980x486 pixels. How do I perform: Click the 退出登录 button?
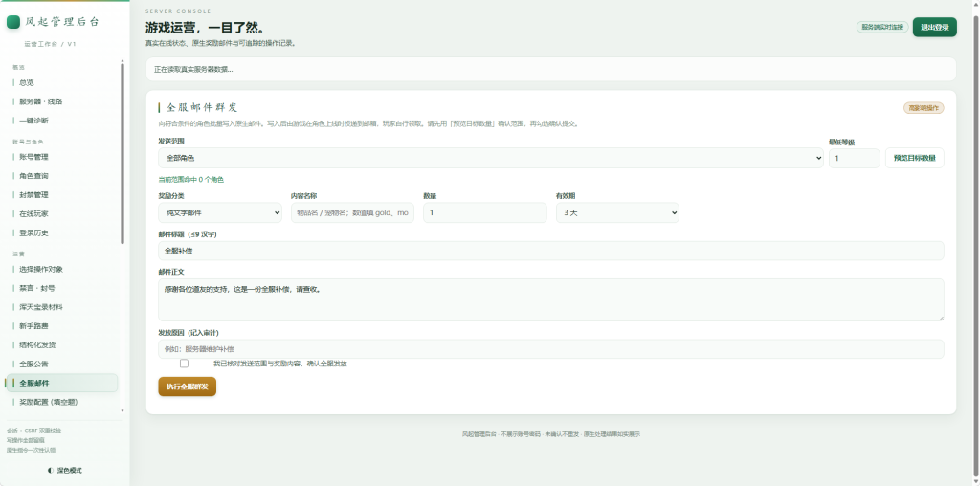click(x=934, y=28)
